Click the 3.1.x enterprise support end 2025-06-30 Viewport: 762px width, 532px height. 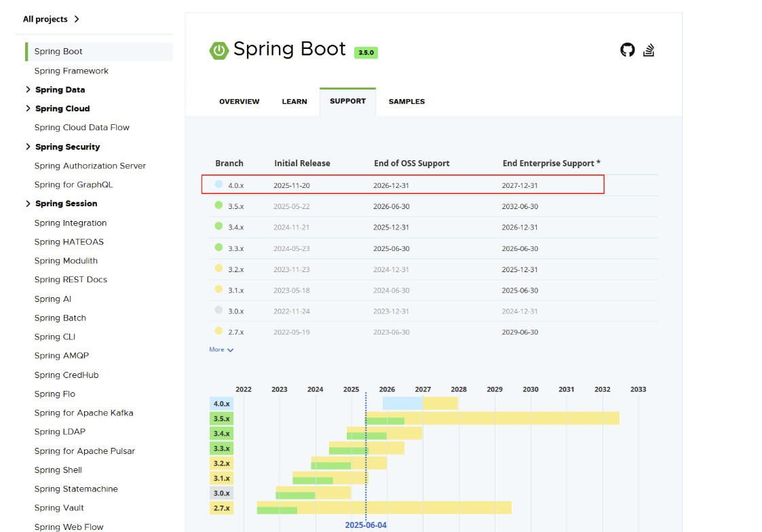click(x=520, y=290)
